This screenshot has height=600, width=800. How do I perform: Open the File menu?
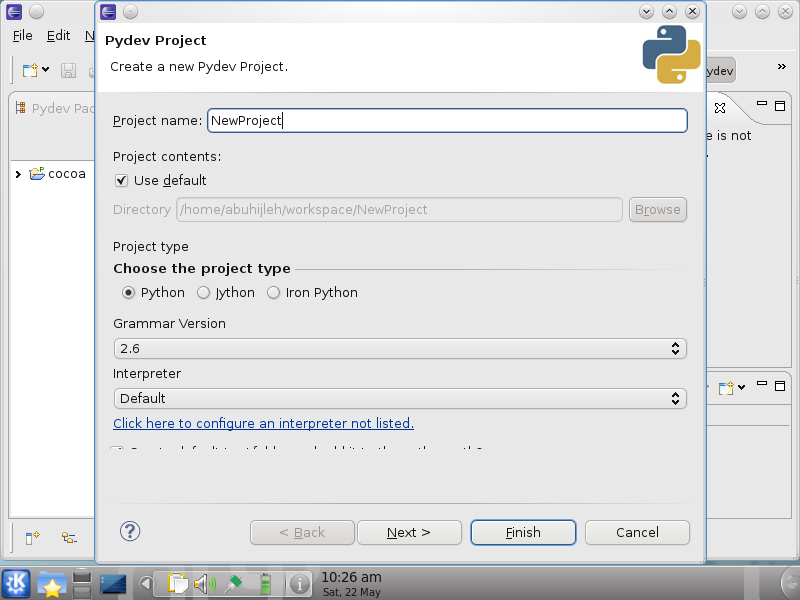click(22, 35)
